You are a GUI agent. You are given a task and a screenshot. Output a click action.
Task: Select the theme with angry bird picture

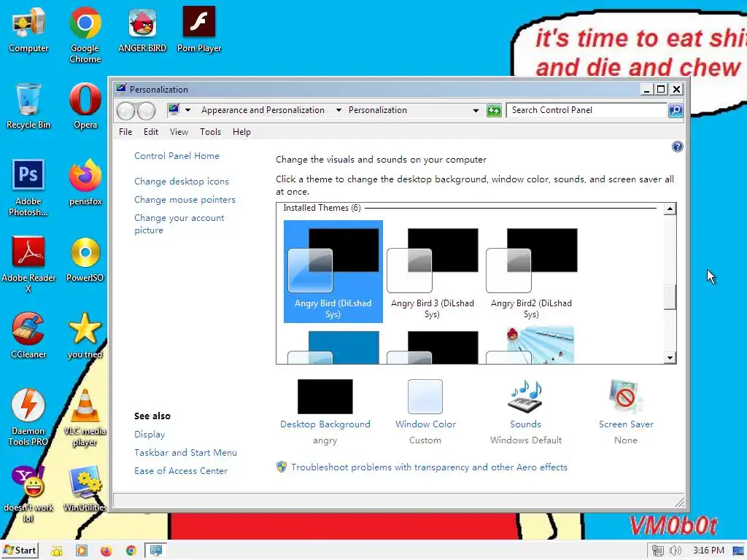pyautogui.click(x=531, y=345)
